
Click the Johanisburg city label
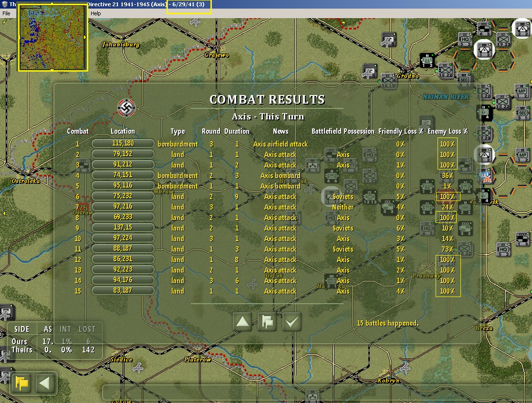[121, 44]
